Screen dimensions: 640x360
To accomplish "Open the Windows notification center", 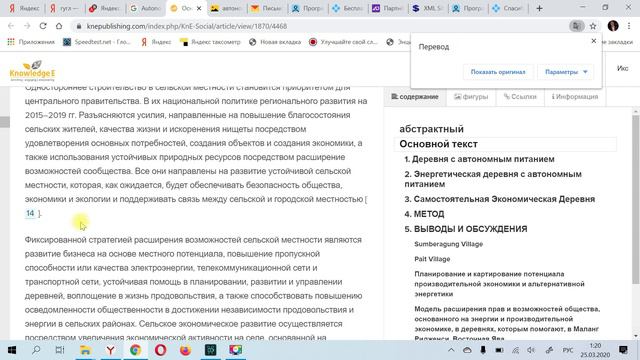I will 623,350.
